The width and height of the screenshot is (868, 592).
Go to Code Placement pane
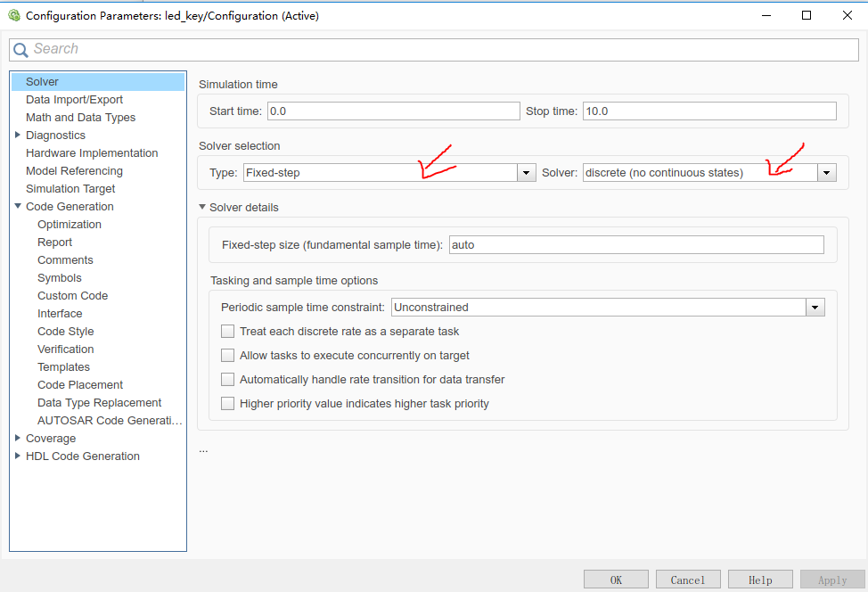(x=80, y=385)
